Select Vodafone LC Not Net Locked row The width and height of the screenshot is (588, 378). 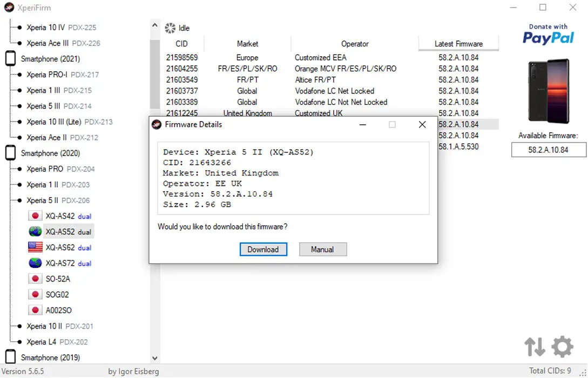pos(330,102)
